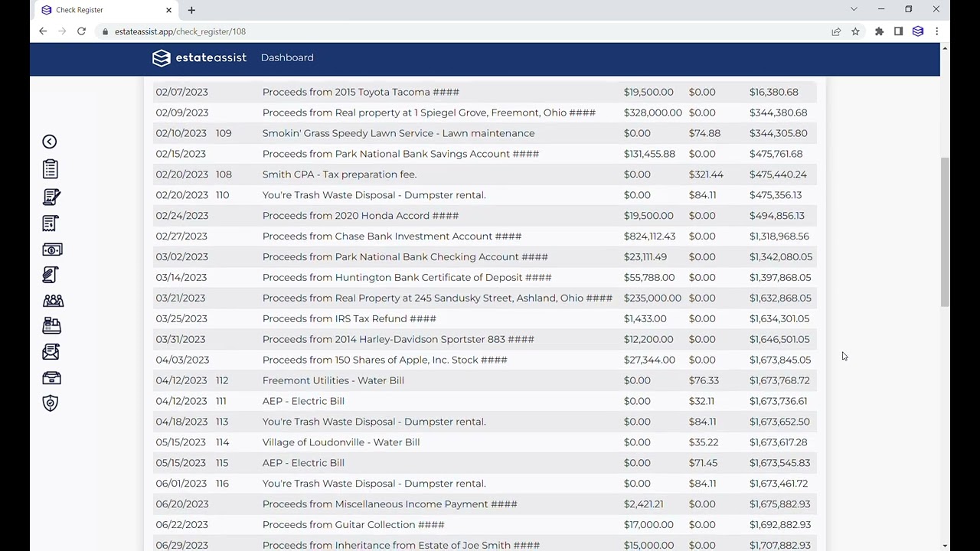Open the browser extensions puzzle icon
Screen dimensions: 980x551
(x=879, y=31)
